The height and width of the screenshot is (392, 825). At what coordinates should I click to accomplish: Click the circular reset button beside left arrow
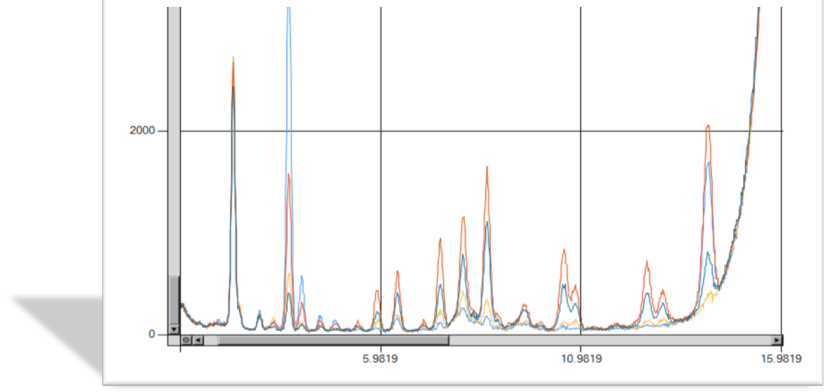click(x=186, y=340)
